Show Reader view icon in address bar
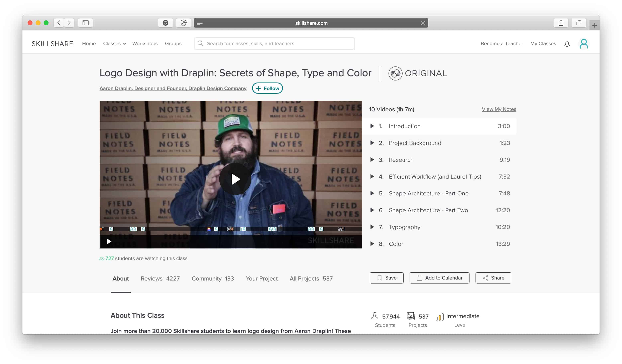 pos(200,23)
